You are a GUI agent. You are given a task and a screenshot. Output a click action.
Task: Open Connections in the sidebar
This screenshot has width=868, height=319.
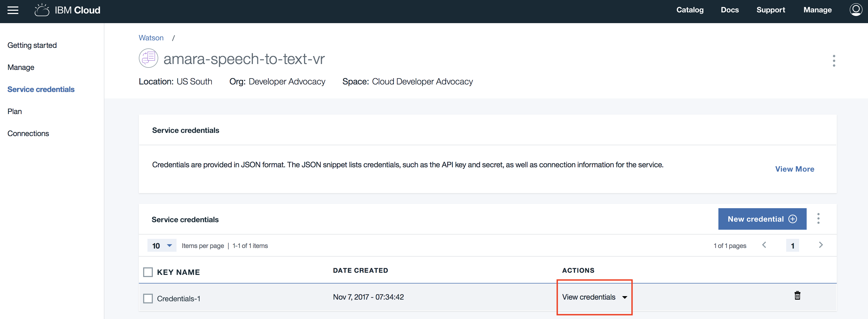28,133
